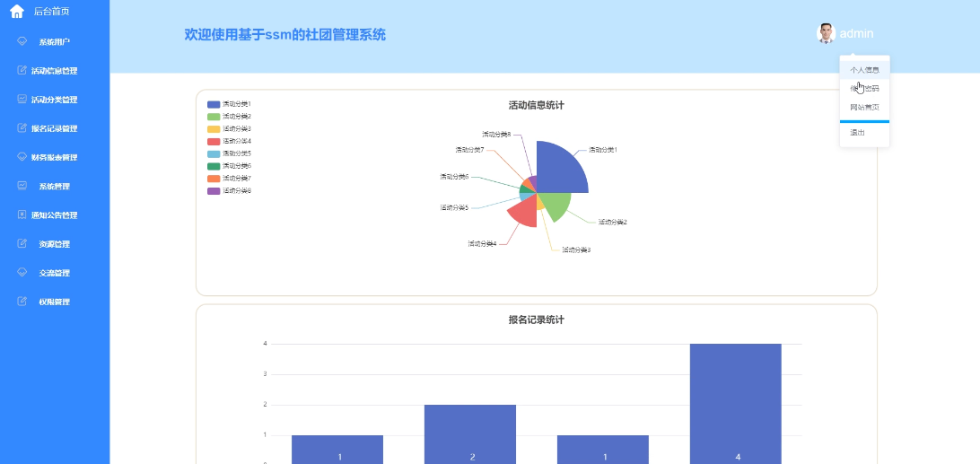Click the home icon beside 后台首页
Image resolution: width=980 pixels, height=464 pixels.
tap(17, 12)
